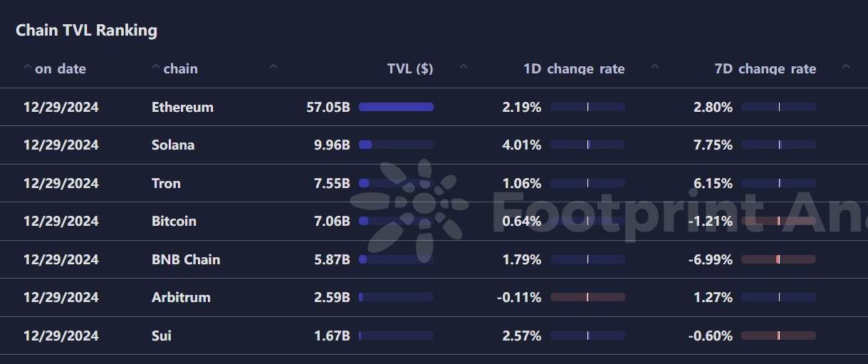Click the Tron 7.55B TVL value

pos(332,183)
